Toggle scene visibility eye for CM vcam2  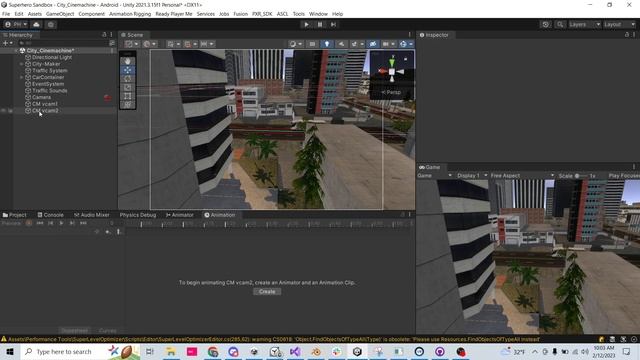coord(4,111)
